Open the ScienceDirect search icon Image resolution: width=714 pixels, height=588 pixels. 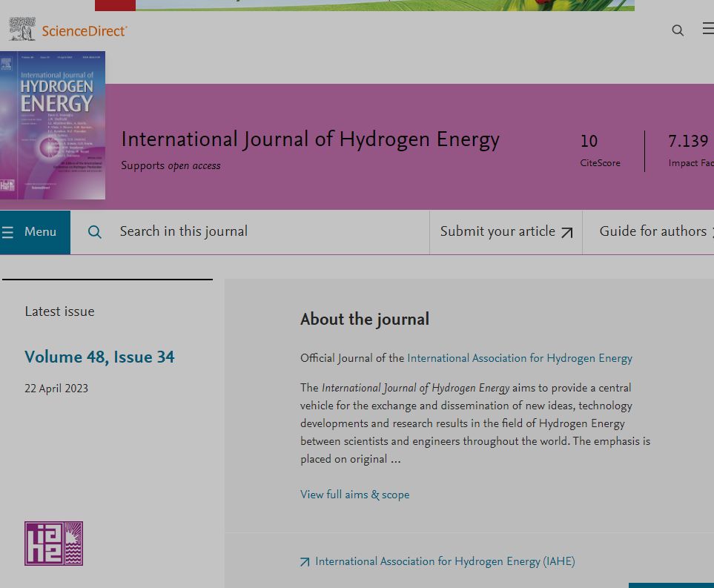[677, 30]
